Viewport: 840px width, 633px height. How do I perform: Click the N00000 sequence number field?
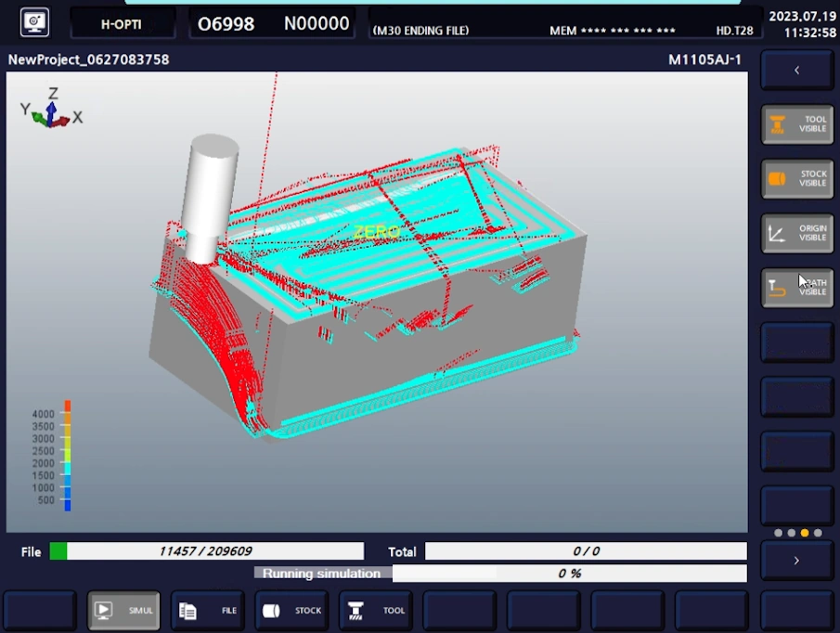tap(317, 24)
